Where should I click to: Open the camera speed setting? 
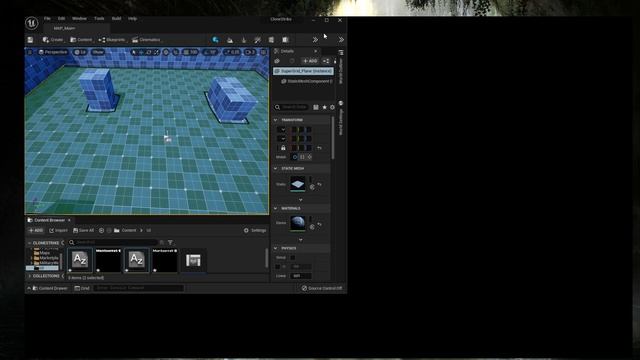pyautogui.click(x=250, y=52)
